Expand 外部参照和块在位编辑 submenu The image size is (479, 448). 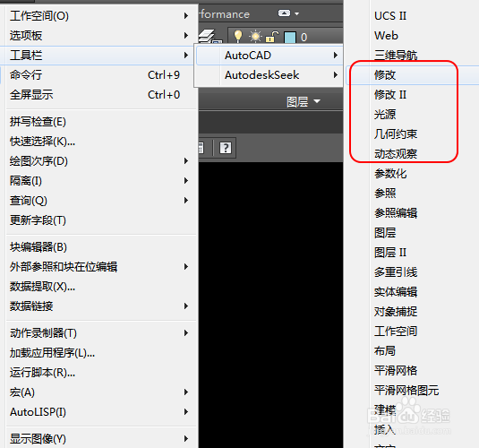[98, 267]
